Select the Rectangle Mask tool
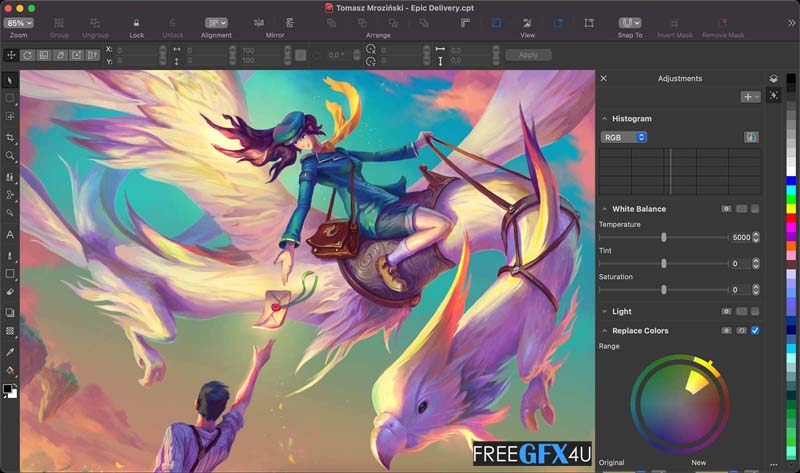Image resolution: width=800 pixels, height=473 pixels. point(10,98)
